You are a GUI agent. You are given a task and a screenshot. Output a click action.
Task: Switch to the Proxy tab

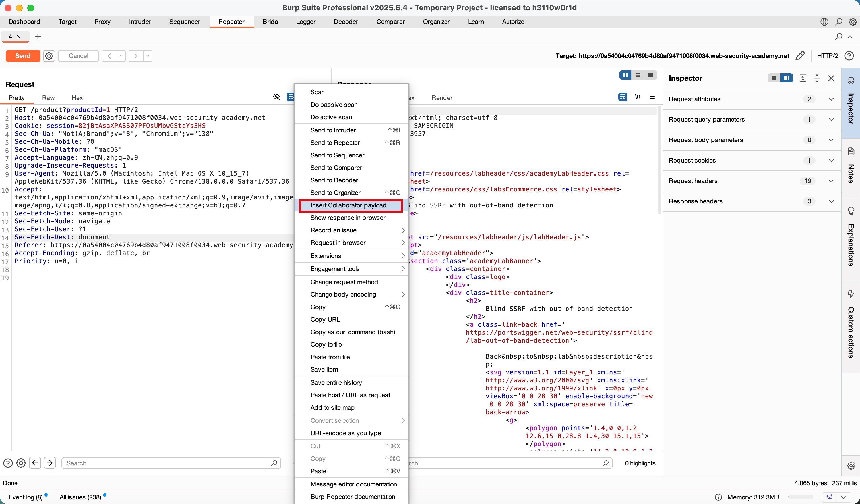[102, 22]
